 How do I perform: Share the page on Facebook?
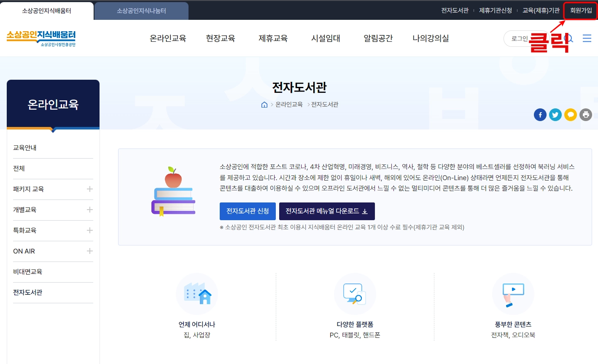click(x=540, y=114)
